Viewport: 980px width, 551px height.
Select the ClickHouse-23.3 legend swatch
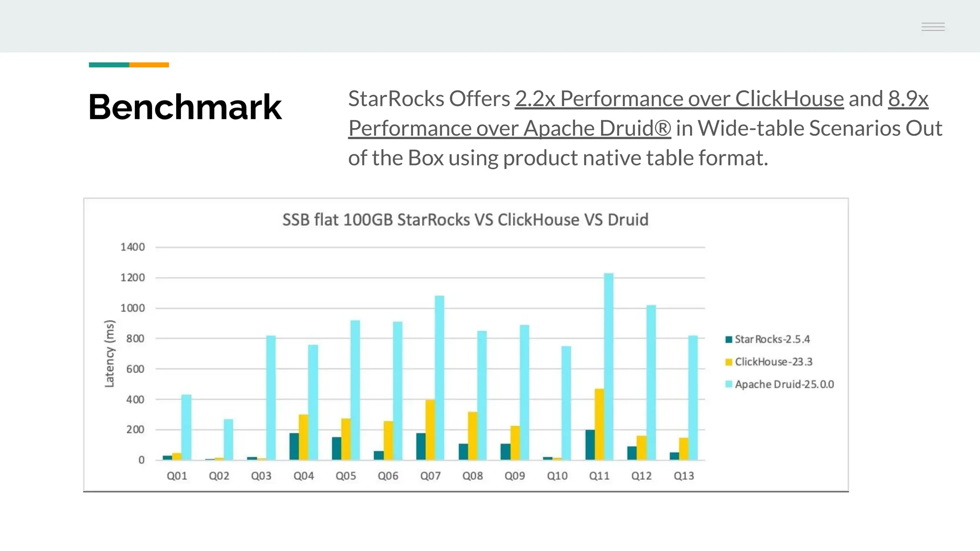point(729,362)
